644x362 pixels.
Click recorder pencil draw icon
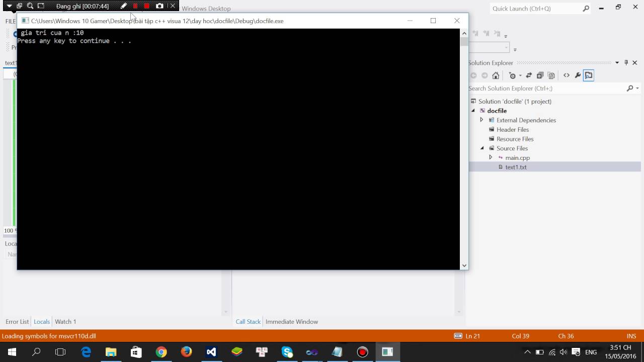pyautogui.click(x=124, y=6)
